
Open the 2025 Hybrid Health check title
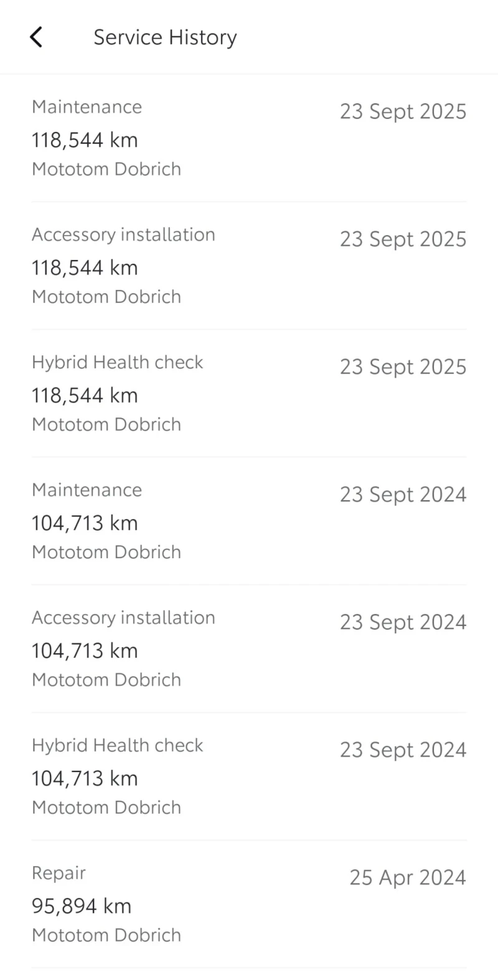[118, 362]
